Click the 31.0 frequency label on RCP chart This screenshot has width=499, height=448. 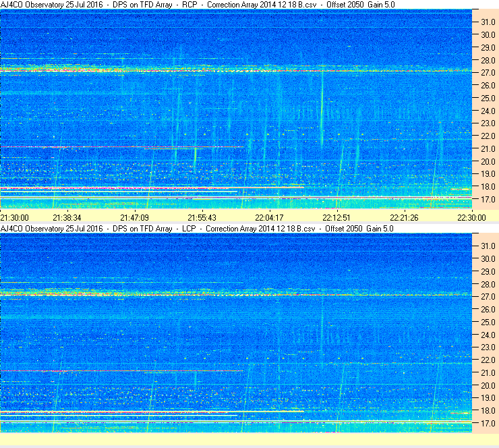point(488,22)
